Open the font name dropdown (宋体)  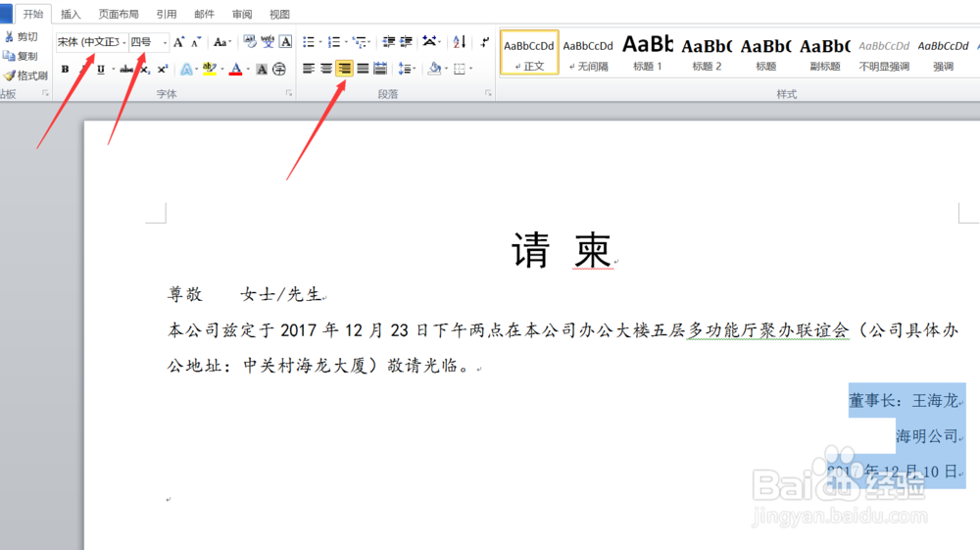(123, 42)
